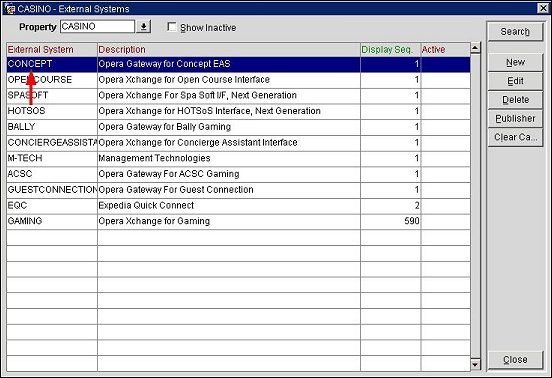The image size is (552, 378).
Task: Click 'Opera Xchange for HOTSoS Interface' description
Action: [209, 111]
